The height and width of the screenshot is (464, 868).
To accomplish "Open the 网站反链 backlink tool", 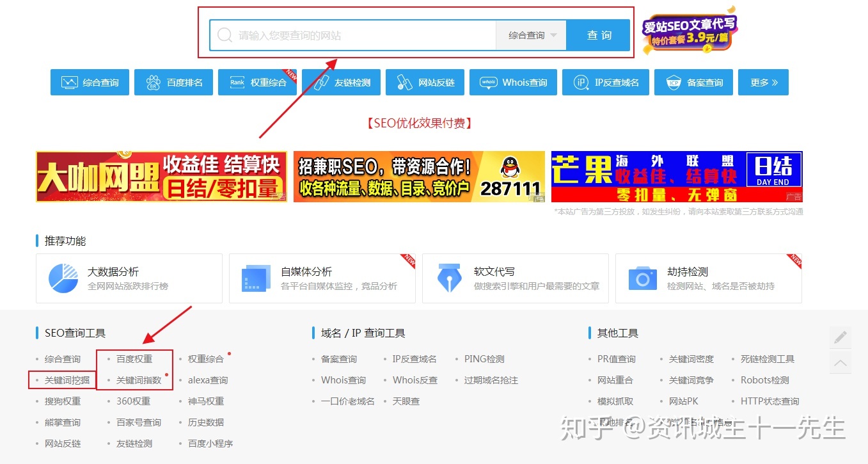I will coord(425,82).
